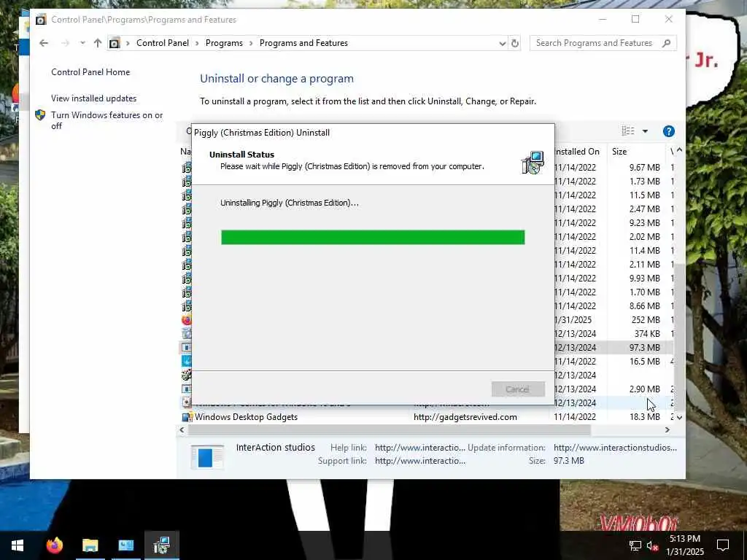The image size is (747, 560).
Task: Click http://gadgetsrevived.com publisher text
Action: click(465, 417)
